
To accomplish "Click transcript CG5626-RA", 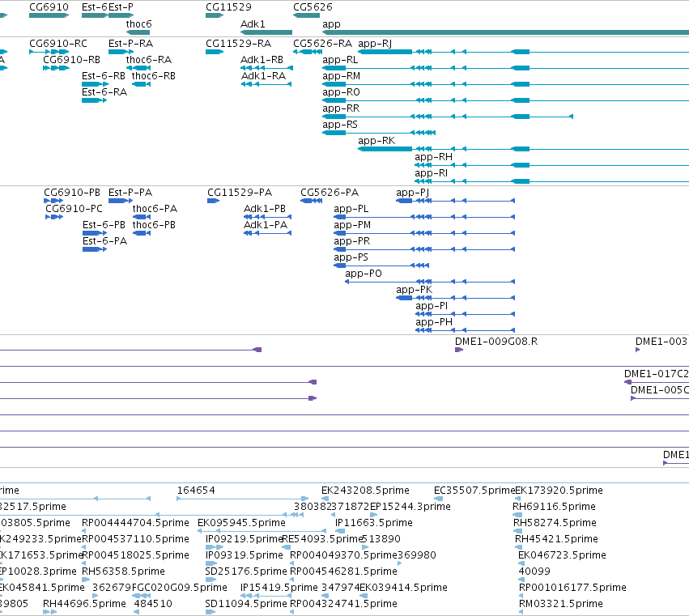I will [x=308, y=52].
